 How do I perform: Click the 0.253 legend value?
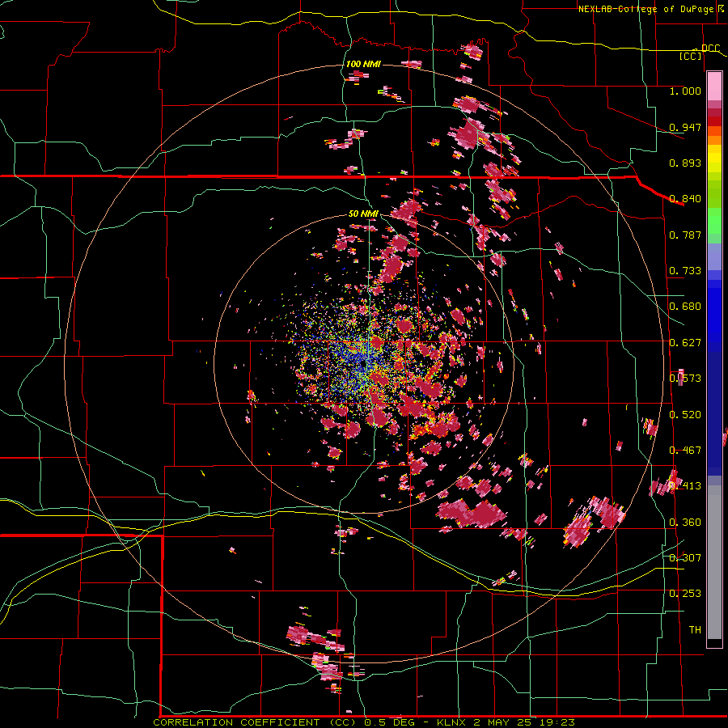coord(685,594)
